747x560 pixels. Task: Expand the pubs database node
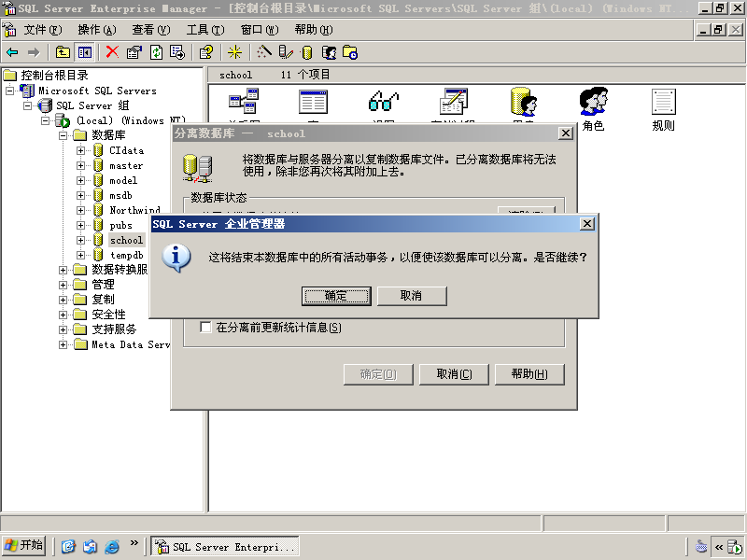(x=80, y=225)
